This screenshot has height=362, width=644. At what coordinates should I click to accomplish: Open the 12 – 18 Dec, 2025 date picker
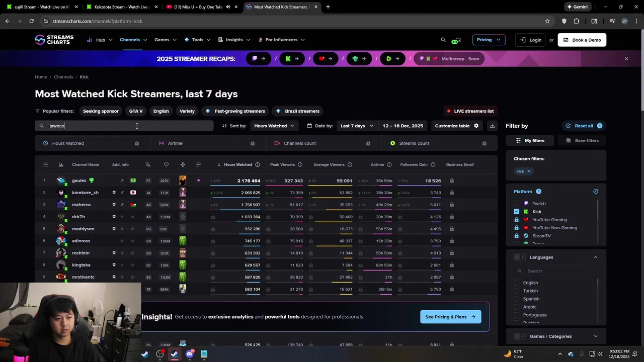tap(403, 126)
